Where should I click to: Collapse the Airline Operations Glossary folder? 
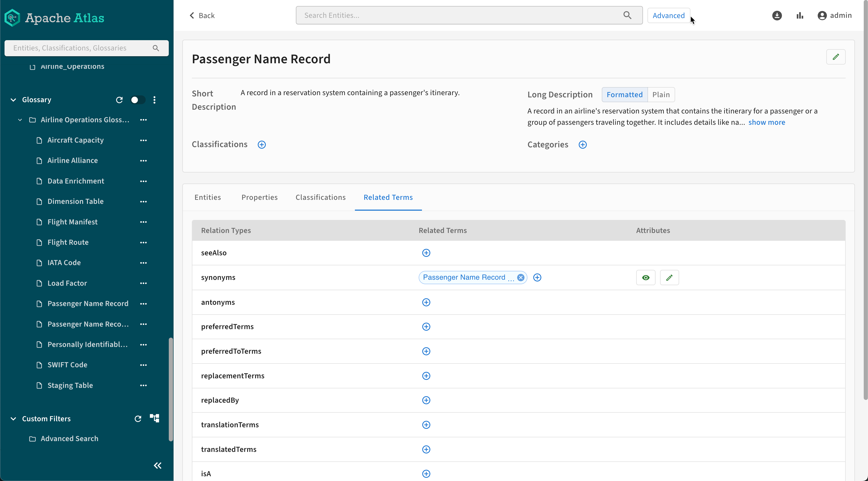point(20,120)
